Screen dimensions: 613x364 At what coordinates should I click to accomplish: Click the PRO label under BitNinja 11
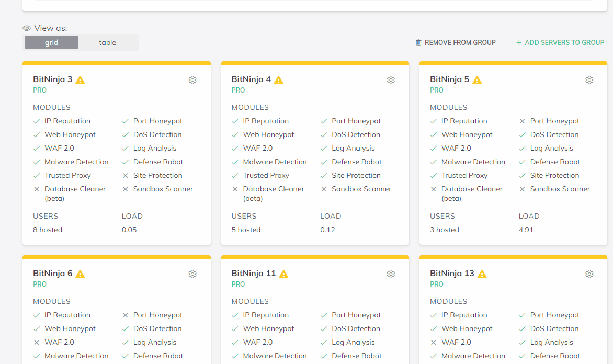click(x=238, y=284)
